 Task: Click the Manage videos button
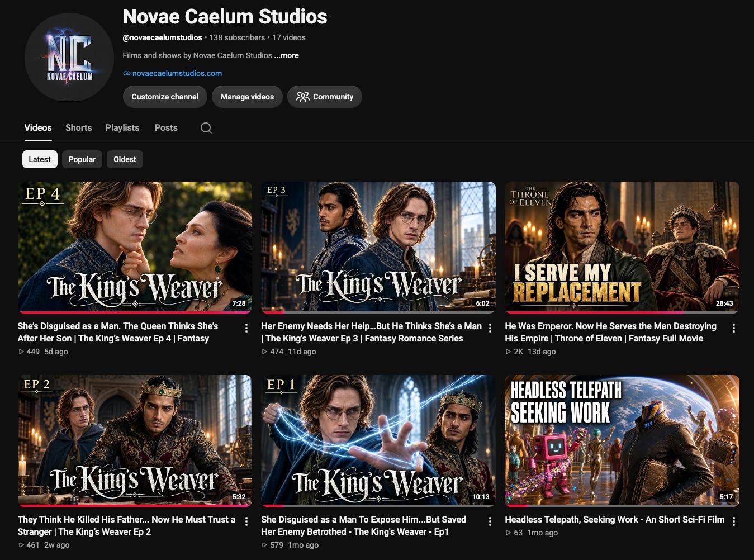click(x=247, y=97)
